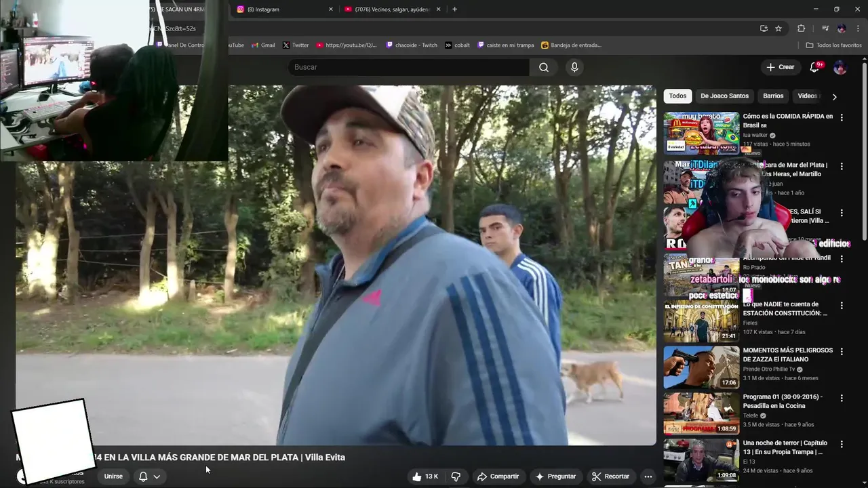Click the Compartir button
Screen dimensions: 868x488
[x=498, y=476]
